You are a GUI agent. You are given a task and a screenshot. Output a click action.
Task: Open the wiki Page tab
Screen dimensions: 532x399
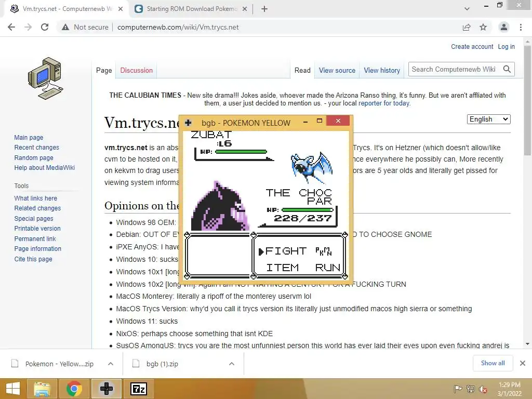[x=104, y=70]
